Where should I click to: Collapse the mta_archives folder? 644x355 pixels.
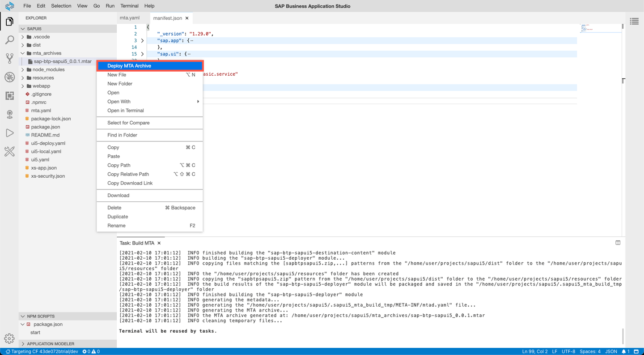[23, 53]
